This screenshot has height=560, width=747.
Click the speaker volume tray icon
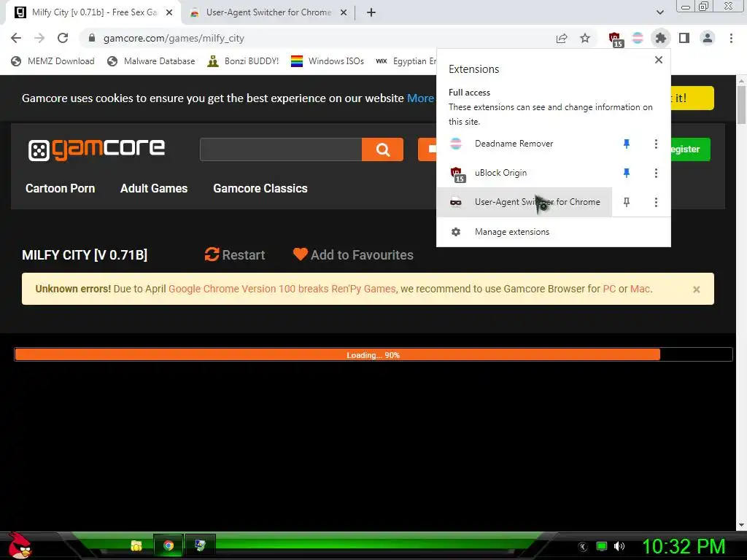click(619, 546)
